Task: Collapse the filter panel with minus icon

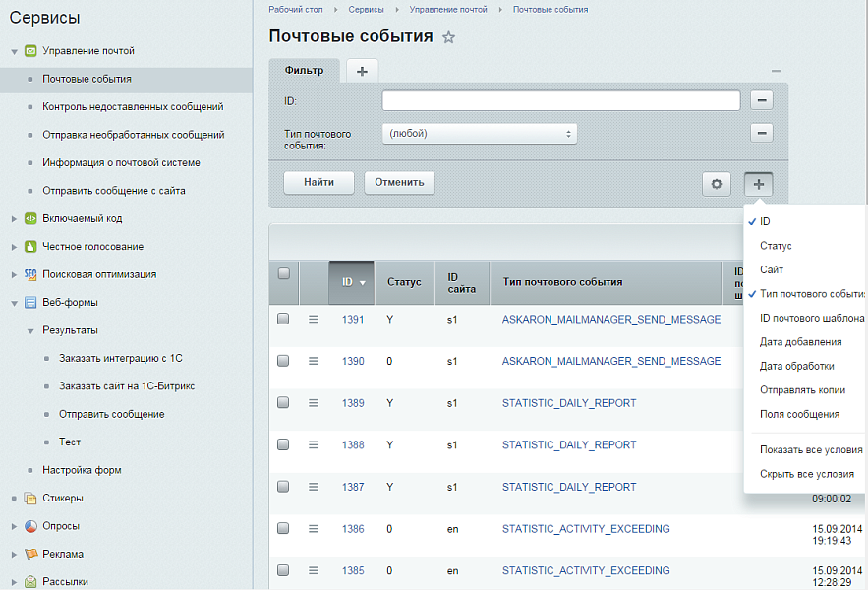Action: coord(776,71)
